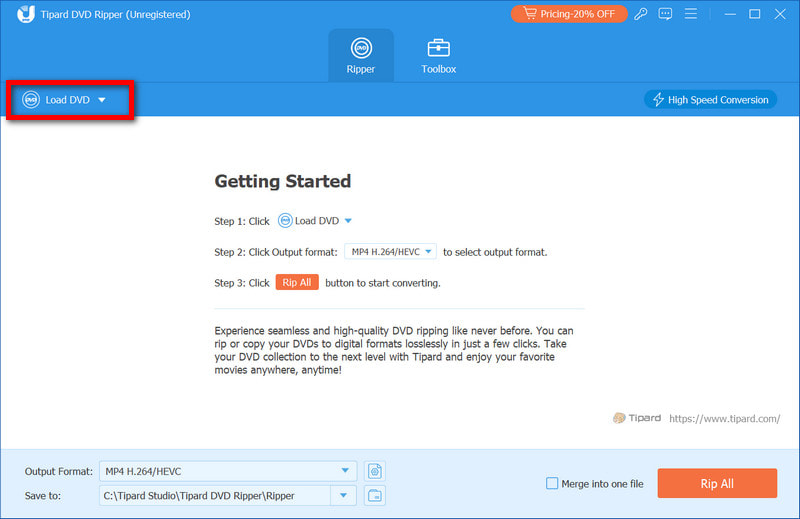Close the Tipard DVD Ripper window
The height and width of the screenshot is (519, 800).
click(x=780, y=14)
